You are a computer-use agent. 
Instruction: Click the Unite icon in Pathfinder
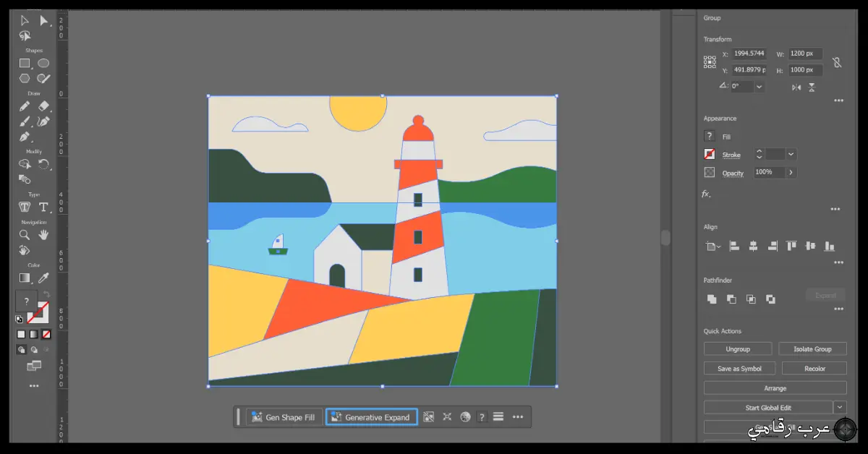(712, 299)
